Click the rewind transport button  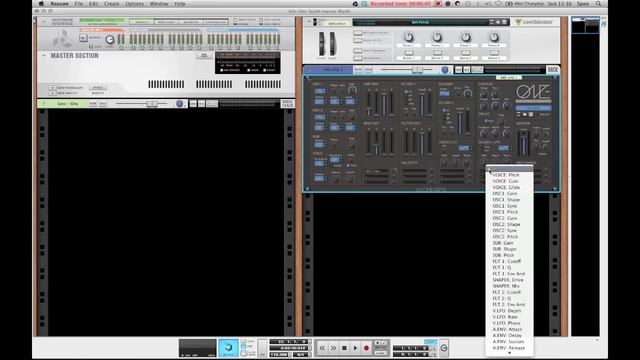pyautogui.click(x=322, y=348)
